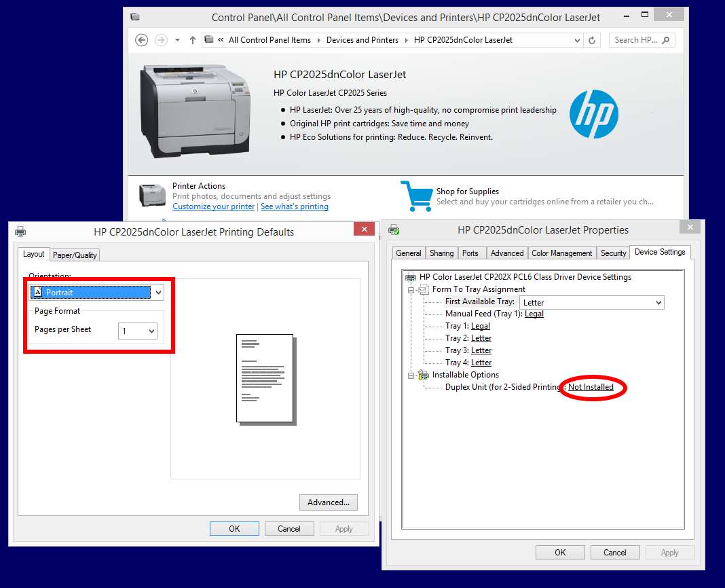725x588 pixels.
Task: Click the page layout preview thumbnail
Action: (266, 380)
